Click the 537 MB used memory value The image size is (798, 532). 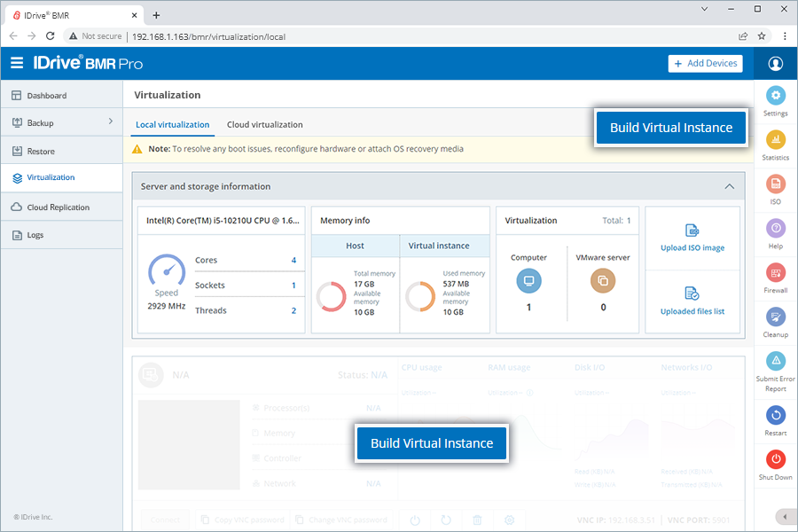point(456,284)
